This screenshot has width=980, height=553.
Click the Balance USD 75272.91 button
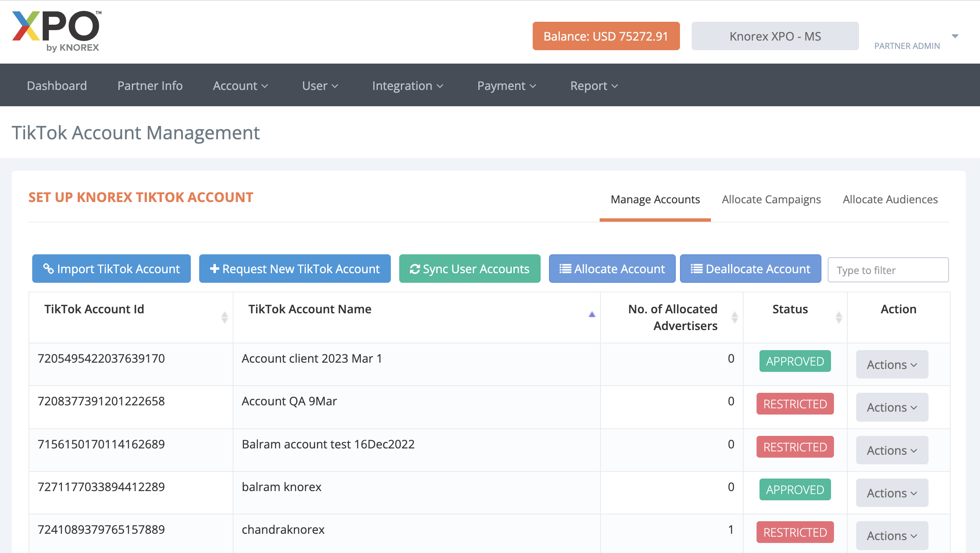[x=606, y=36]
